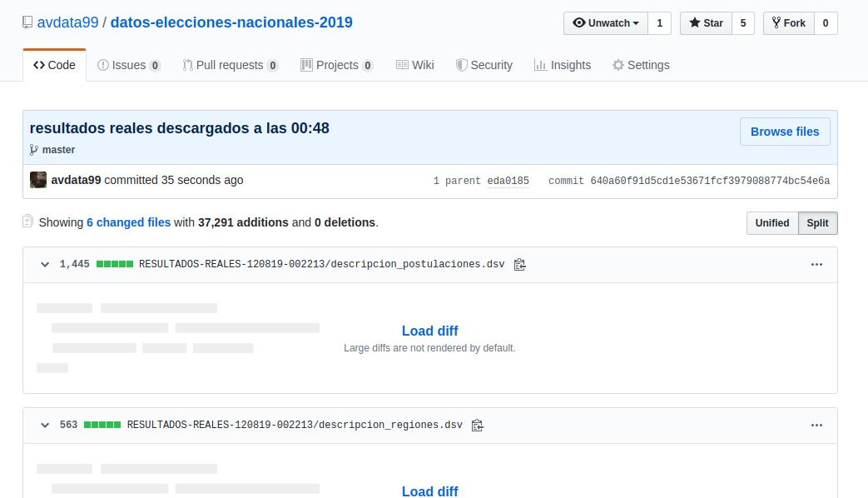
Task: Open the Wiki tab
Action: (414, 65)
